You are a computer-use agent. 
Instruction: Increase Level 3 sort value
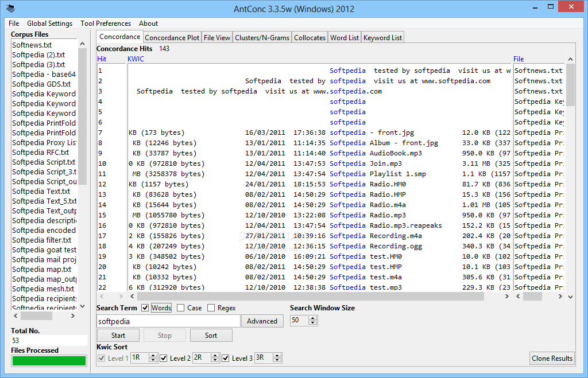[277, 355]
